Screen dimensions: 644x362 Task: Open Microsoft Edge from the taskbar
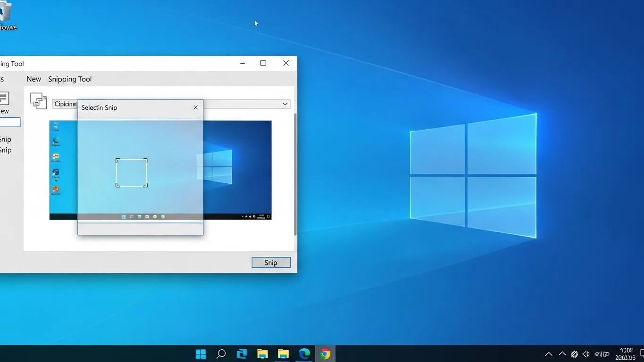(304, 354)
